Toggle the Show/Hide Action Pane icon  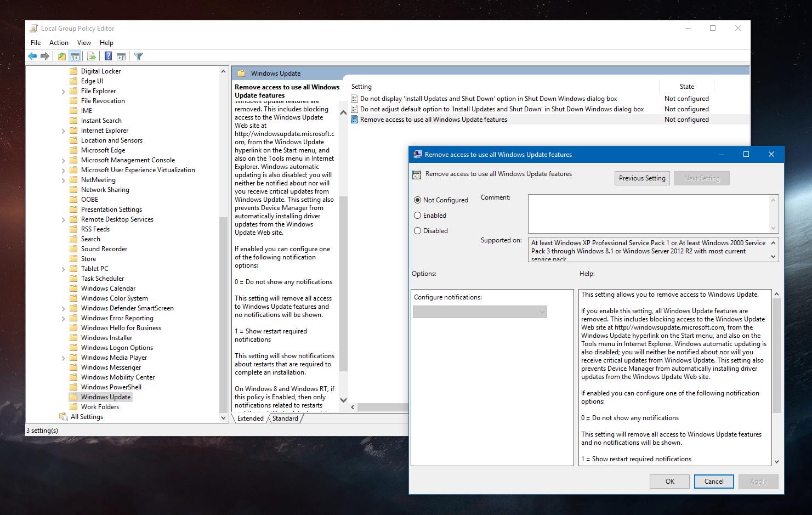121,56
